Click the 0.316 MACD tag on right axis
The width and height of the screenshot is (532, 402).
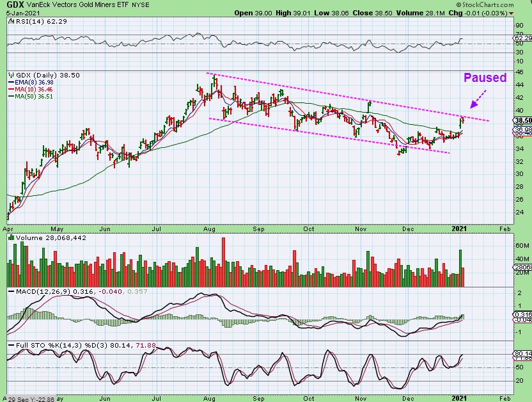tap(523, 315)
